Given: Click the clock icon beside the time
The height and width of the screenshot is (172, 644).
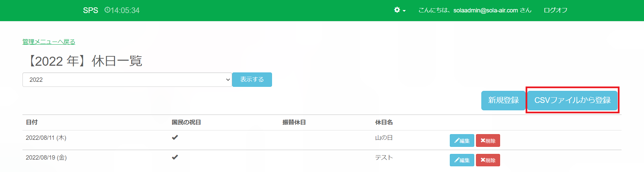Looking at the screenshot, I should click(x=107, y=10).
